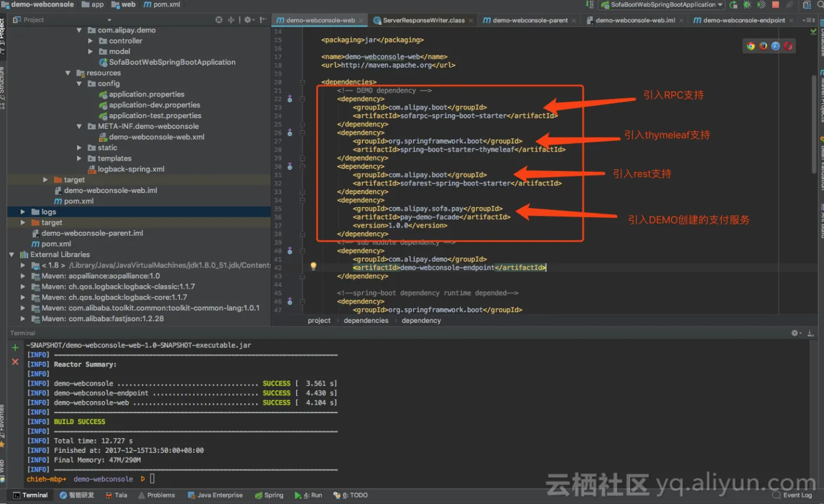Expand the static folder
The height and width of the screenshot is (504, 824).
(79, 148)
